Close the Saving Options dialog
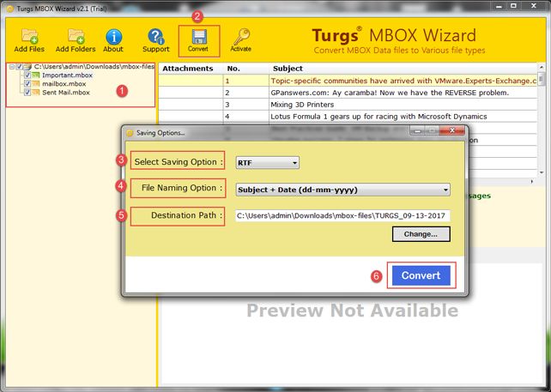The height and width of the screenshot is (392, 551). [452, 130]
